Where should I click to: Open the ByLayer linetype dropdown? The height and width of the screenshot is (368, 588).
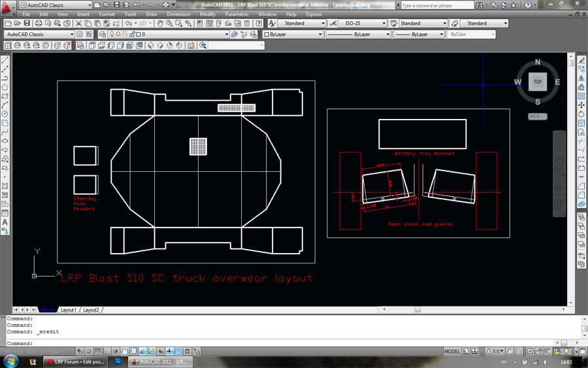coord(387,34)
